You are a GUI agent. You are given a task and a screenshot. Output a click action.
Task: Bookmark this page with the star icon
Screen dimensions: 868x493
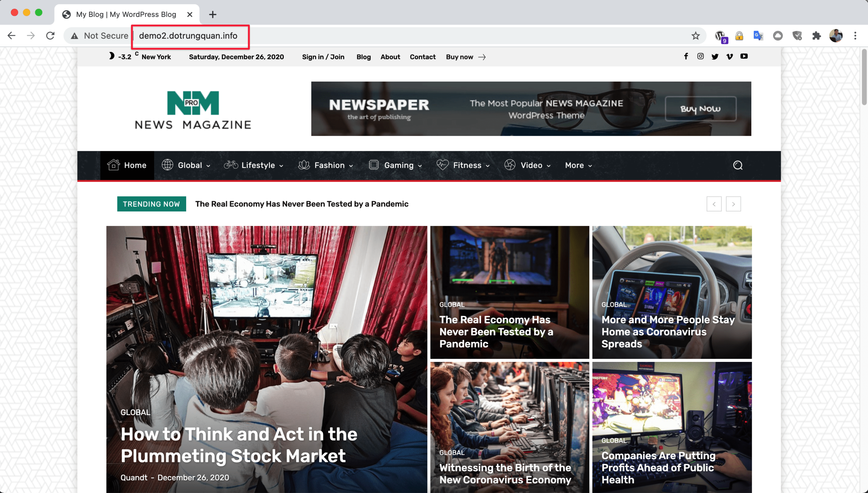(695, 36)
